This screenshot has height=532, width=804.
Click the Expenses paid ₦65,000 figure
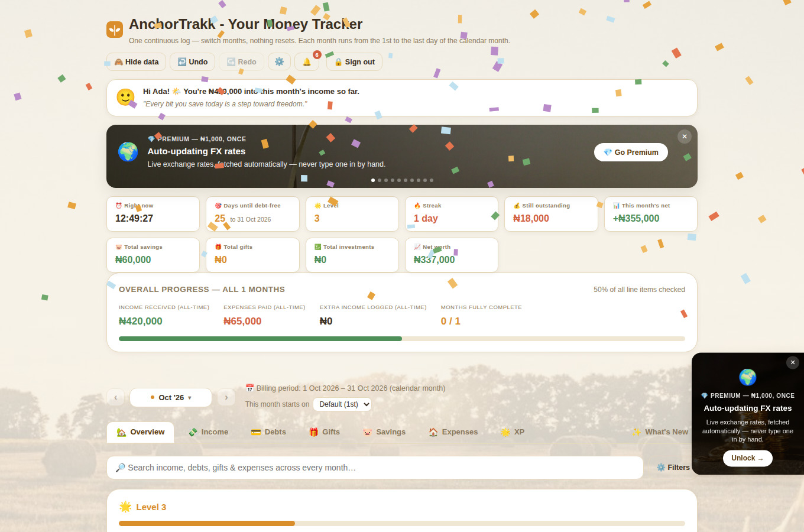(x=242, y=321)
